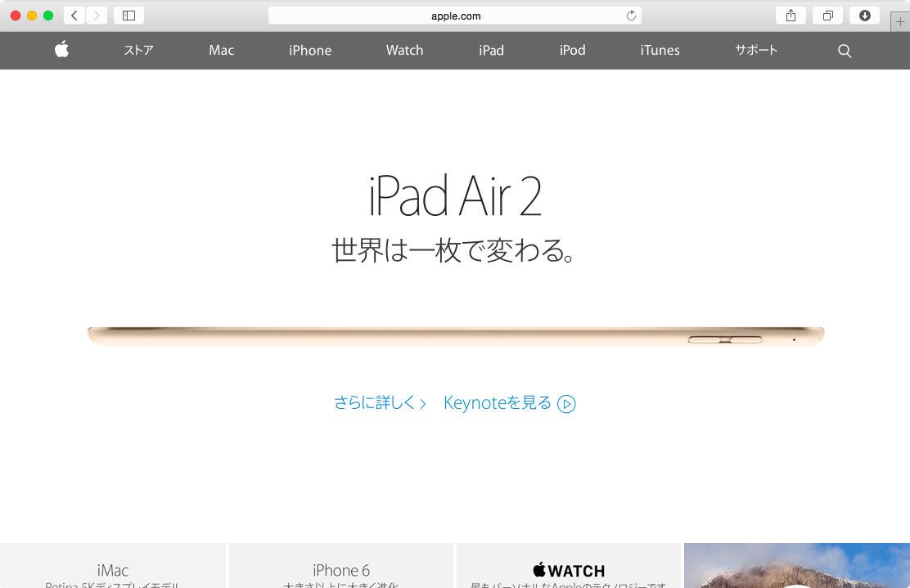Add a new tab with plus icon
The height and width of the screenshot is (588, 910).
pos(900,22)
